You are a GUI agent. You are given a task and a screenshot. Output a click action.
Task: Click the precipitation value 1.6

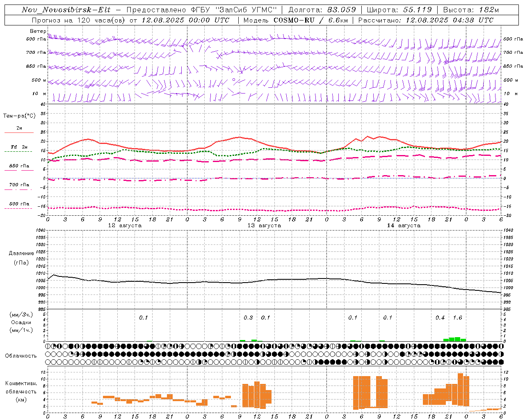pyautogui.click(x=457, y=317)
